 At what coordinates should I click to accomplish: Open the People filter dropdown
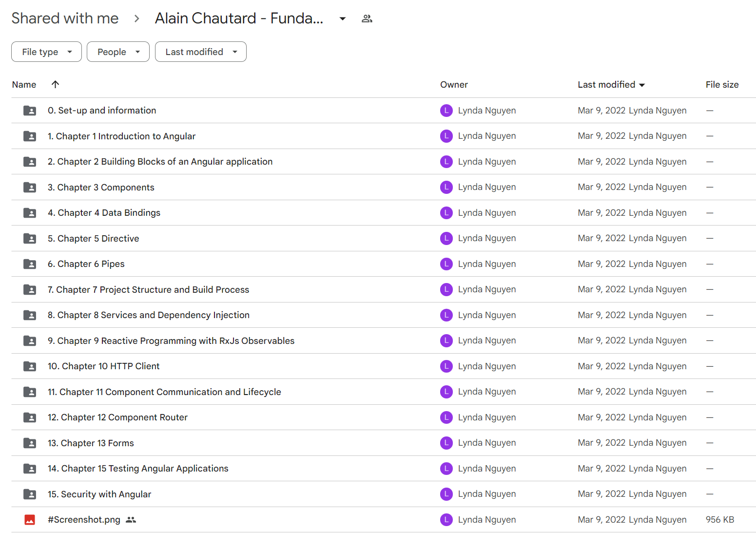point(118,52)
